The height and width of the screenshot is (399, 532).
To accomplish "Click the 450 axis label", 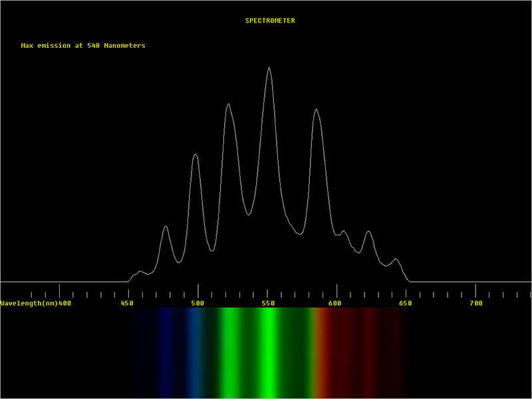I will [x=128, y=303].
